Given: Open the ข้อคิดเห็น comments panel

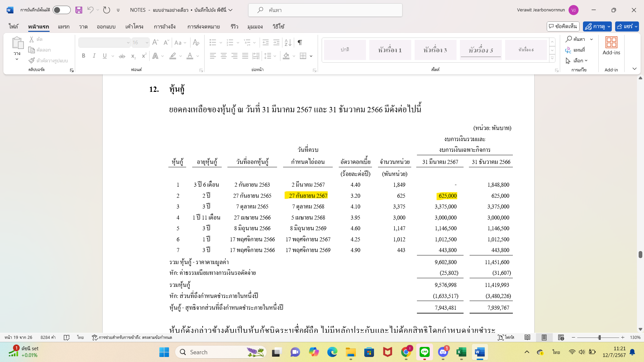Looking at the screenshot, I should click(564, 26).
